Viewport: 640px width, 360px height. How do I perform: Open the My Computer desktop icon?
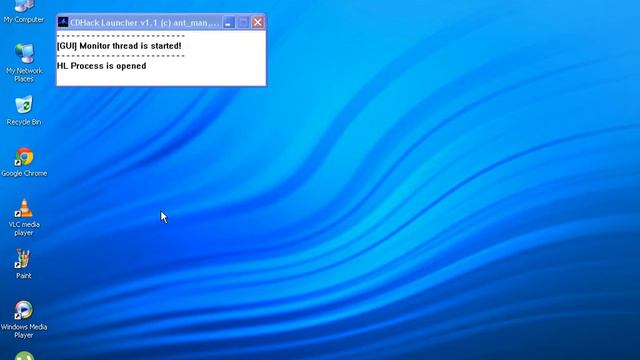tap(24, 6)
